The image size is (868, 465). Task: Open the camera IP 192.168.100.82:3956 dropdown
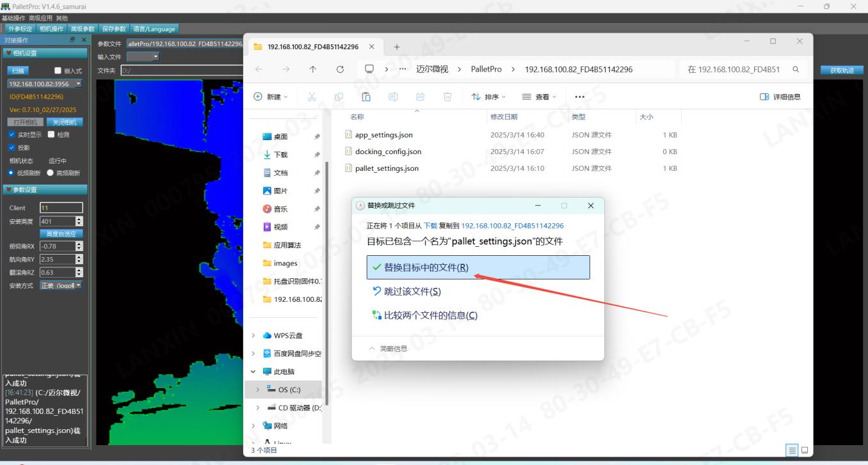click(x=45, y=84)
